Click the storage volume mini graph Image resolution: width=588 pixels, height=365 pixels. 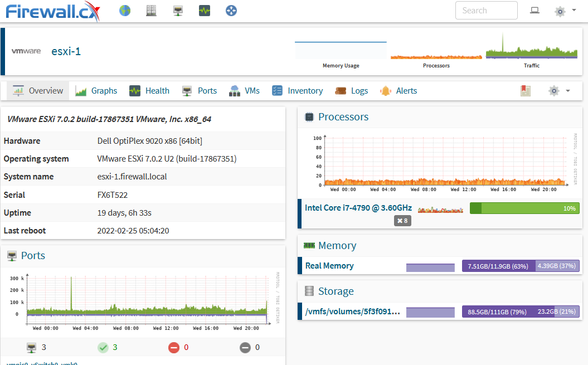430,312
